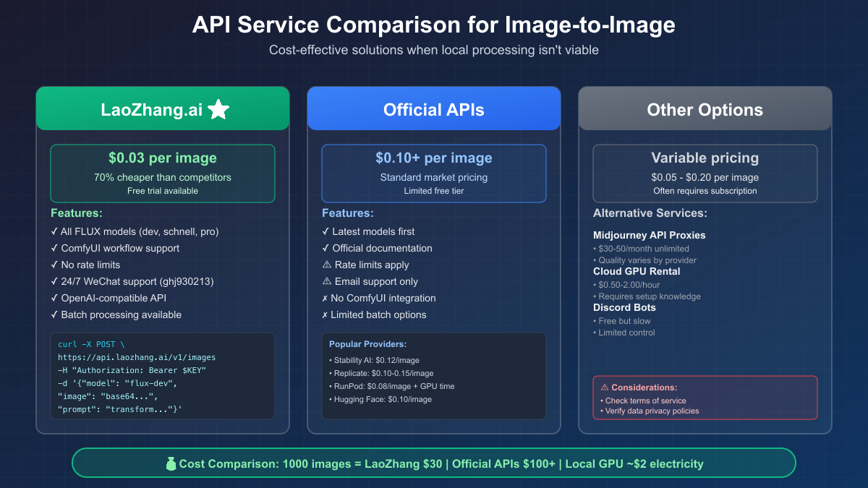Select the Other Options header
868x488 pixels.
click(x=705, y=110)
